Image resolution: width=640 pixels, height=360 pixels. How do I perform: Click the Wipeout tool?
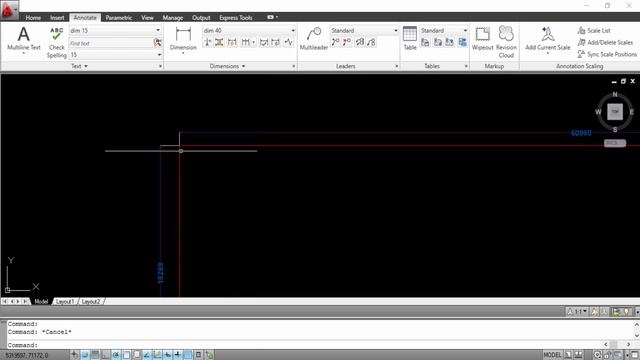(x=482, y=39)
